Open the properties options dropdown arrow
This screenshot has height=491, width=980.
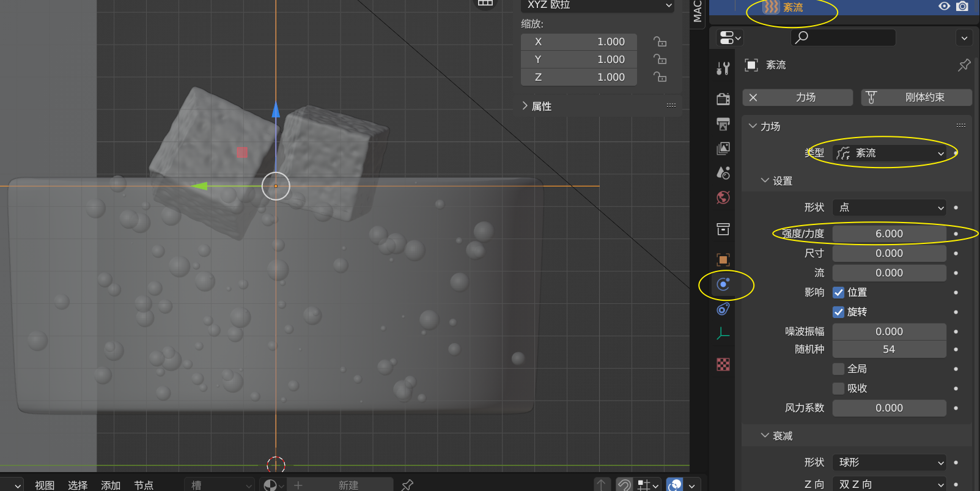point(964,38)
